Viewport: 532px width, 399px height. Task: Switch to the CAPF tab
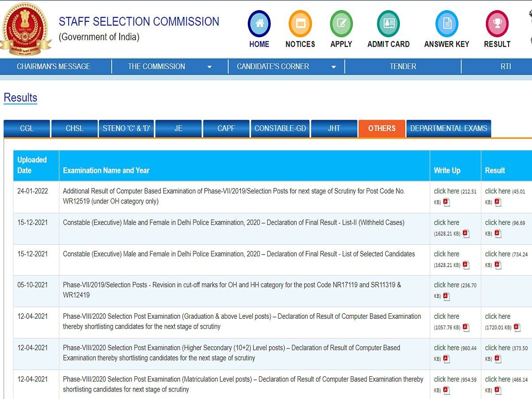click(x=226, y=129)
